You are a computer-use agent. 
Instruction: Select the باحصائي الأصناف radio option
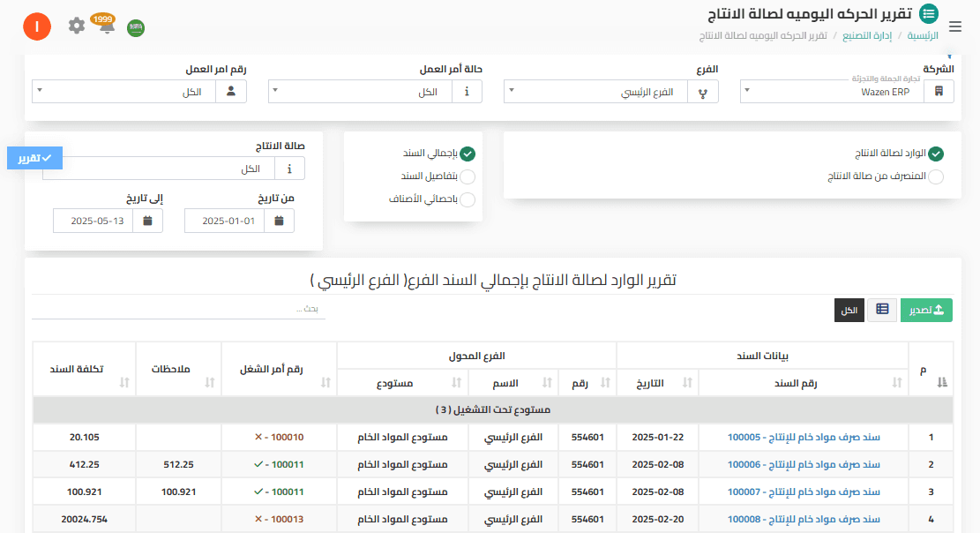click(468, 199)
